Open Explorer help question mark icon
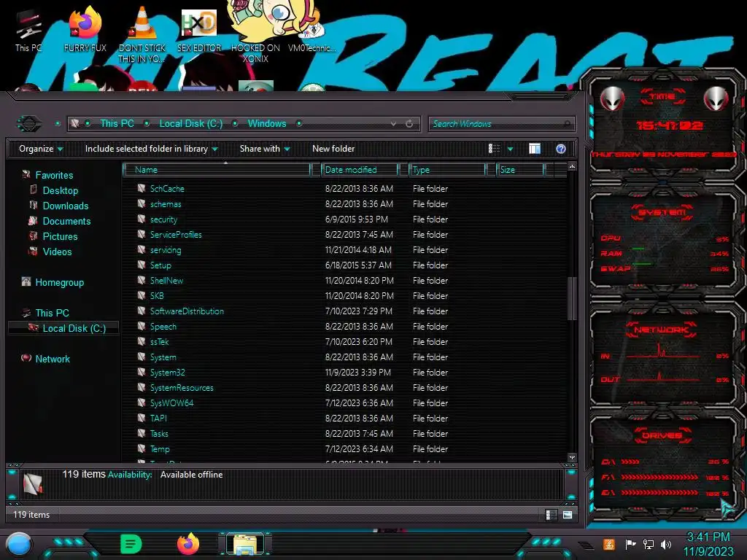The width and height of the screenshot is (747, 560). 561,149
